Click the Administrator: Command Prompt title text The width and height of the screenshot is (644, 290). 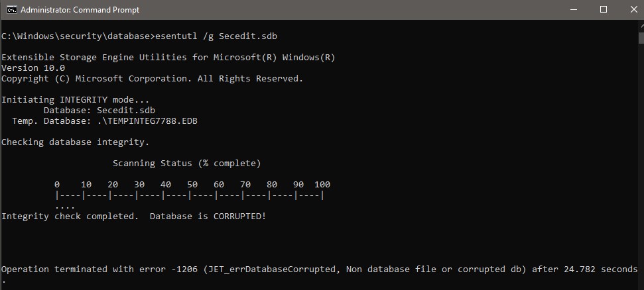pos(80,10)
